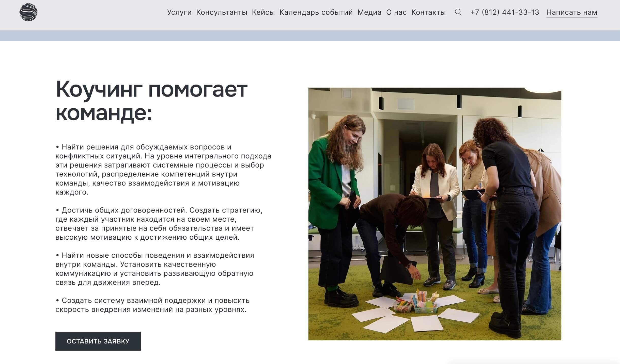The width and height of the screenshot is (620, 364).
Task: Open the О нас page
Action: 396,12
